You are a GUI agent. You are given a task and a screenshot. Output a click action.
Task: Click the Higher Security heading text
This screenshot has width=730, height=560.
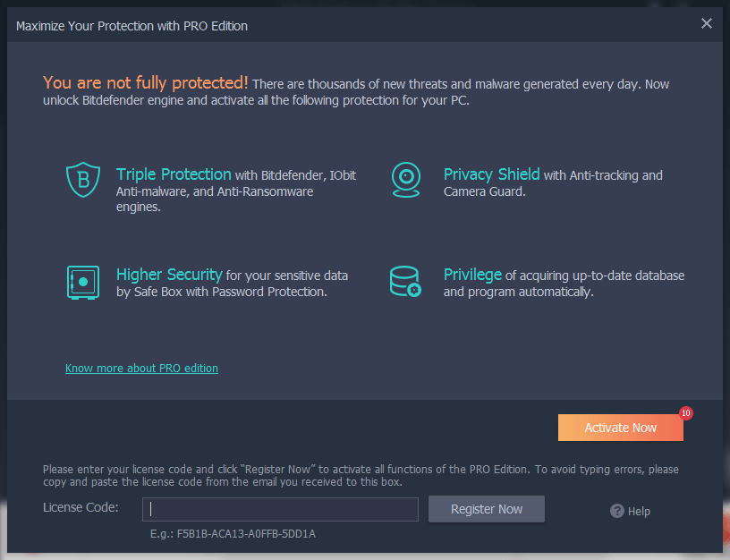point(169,275)
